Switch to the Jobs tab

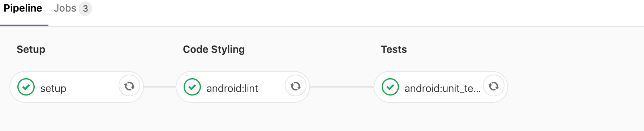point(72,8)
